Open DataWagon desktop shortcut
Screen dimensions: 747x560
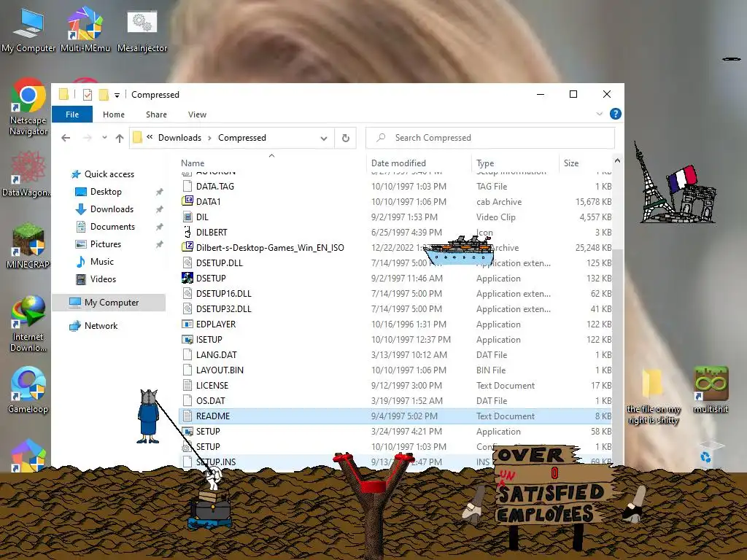[x=28, y=174]
